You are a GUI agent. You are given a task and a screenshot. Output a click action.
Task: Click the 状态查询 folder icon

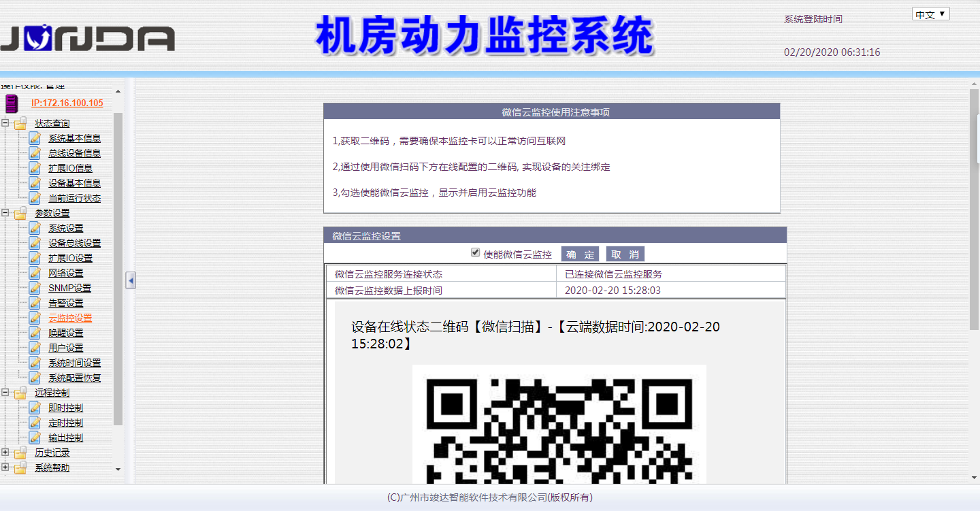pos(20,123)
